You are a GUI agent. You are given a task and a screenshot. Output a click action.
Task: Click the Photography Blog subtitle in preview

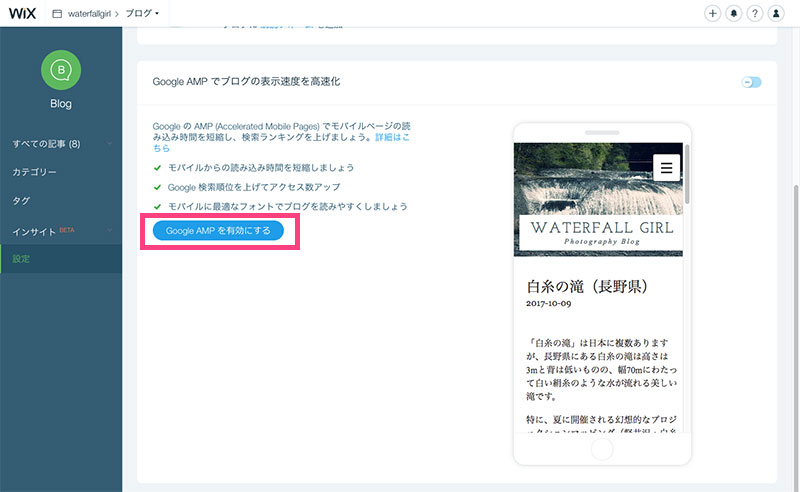tap(602, 241)
